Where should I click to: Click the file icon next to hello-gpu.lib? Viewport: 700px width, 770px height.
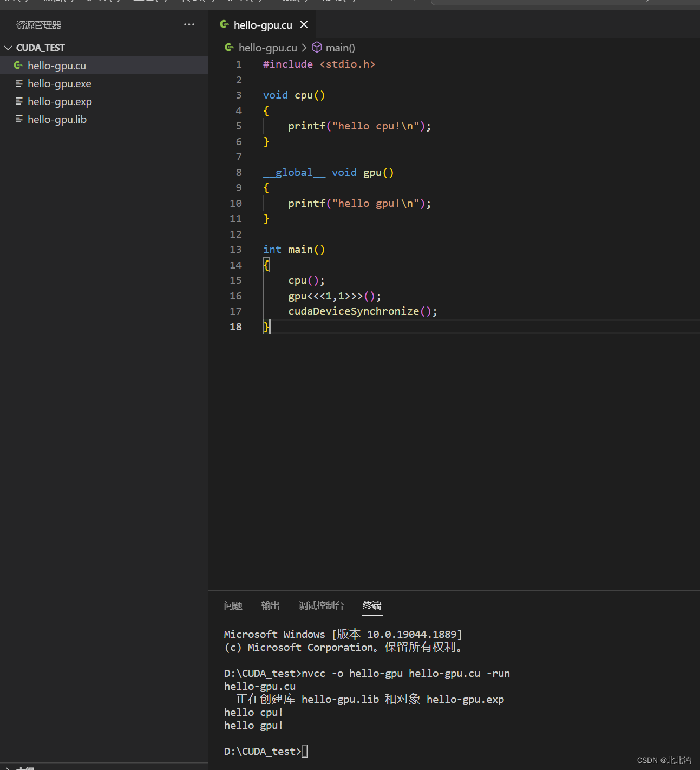pos(19,119)
